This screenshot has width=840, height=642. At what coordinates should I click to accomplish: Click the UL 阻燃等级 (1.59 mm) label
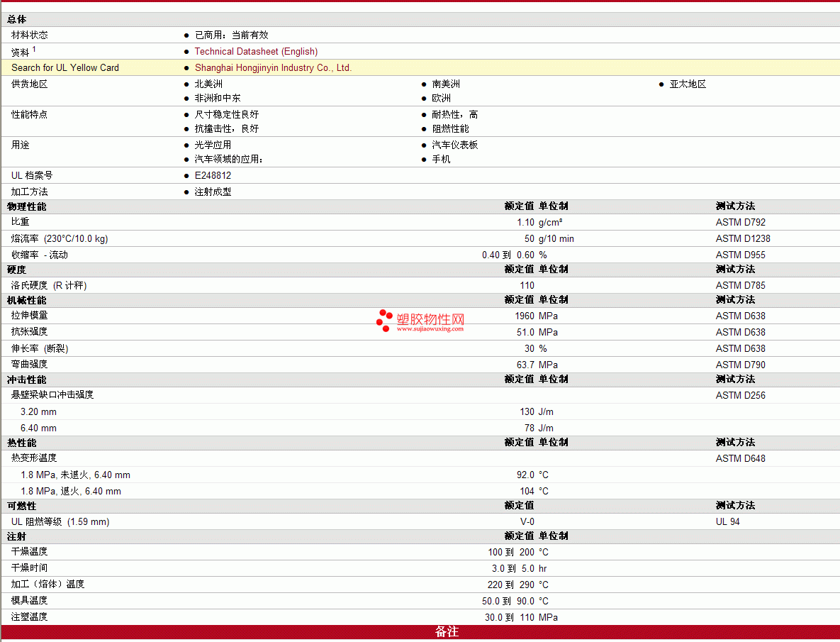click(60, 522)
